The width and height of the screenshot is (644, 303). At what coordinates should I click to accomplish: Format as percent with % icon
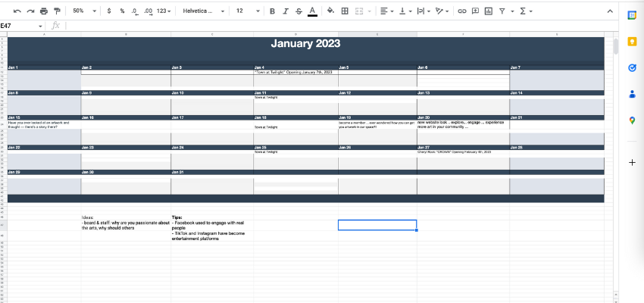point(122,11)
